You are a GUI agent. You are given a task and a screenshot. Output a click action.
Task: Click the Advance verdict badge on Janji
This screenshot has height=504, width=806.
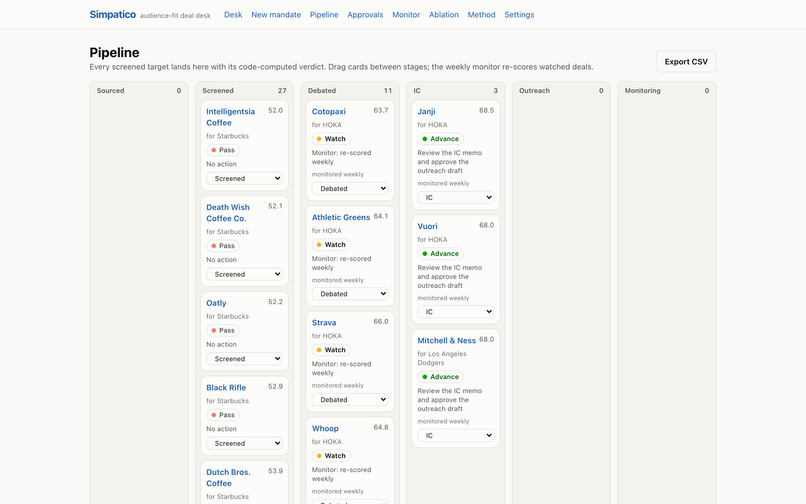coord(441,139)
